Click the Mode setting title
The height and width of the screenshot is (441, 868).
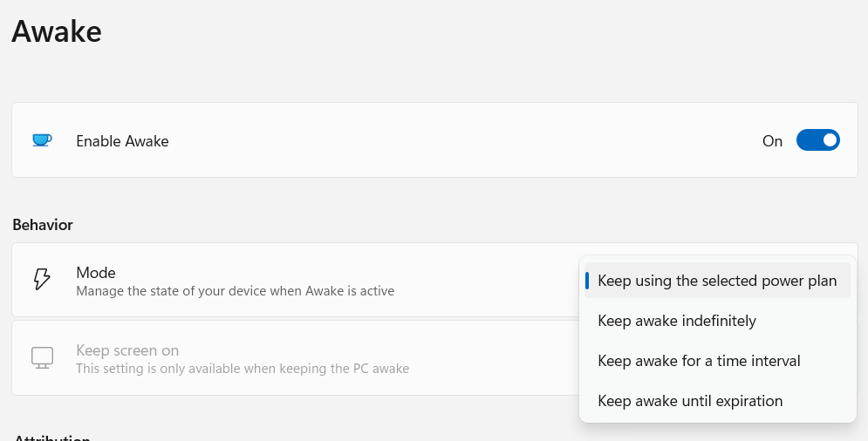(96, 273)
